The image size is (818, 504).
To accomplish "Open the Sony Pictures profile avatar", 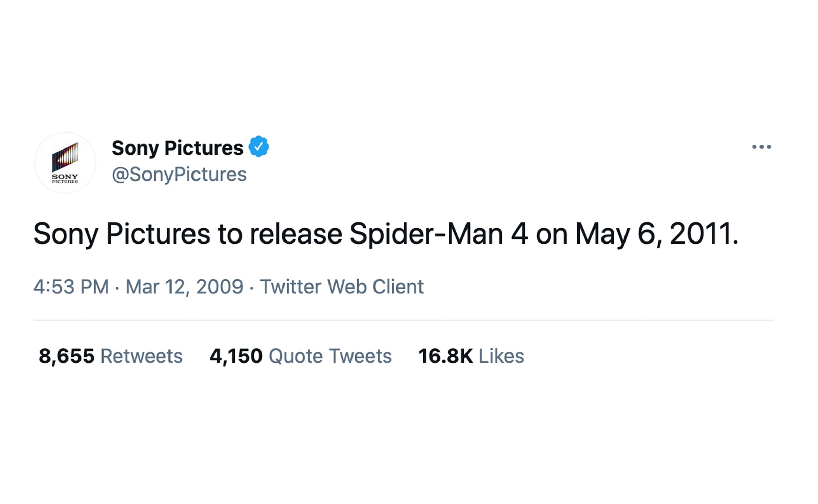I will click(x=65, y=163).
